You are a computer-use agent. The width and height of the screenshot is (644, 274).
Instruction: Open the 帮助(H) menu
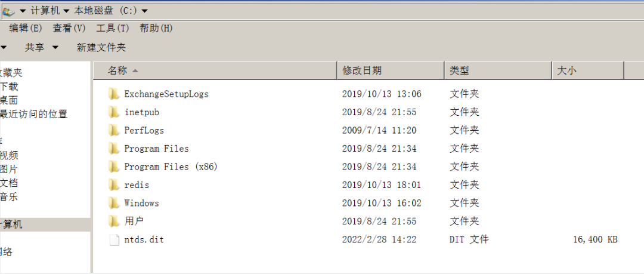click(156, 29)
